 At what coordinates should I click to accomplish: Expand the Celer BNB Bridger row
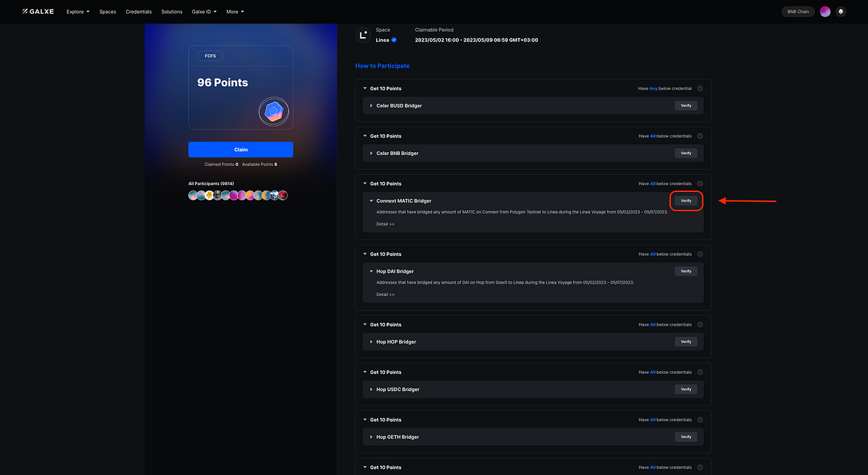371,154
